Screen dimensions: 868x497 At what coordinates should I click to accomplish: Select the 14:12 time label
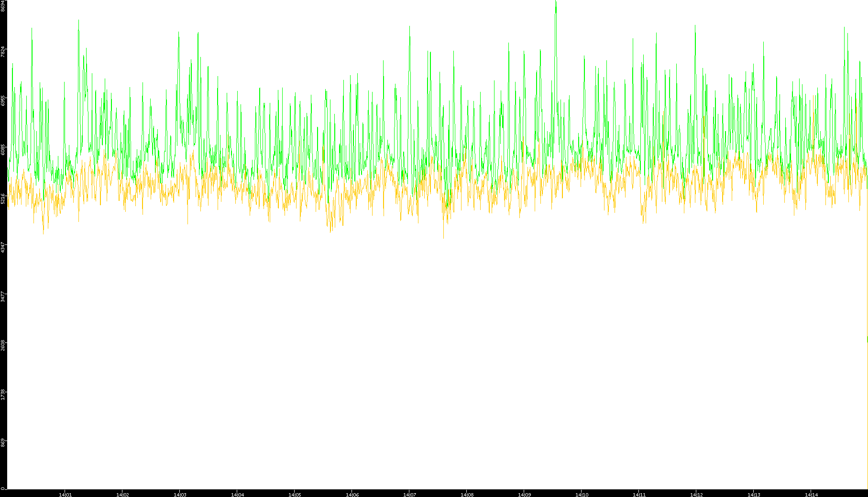click(x=696, y=495)
